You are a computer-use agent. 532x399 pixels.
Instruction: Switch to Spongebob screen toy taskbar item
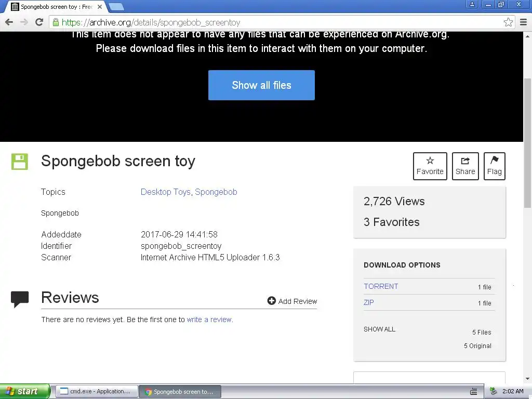coord(180,391)
